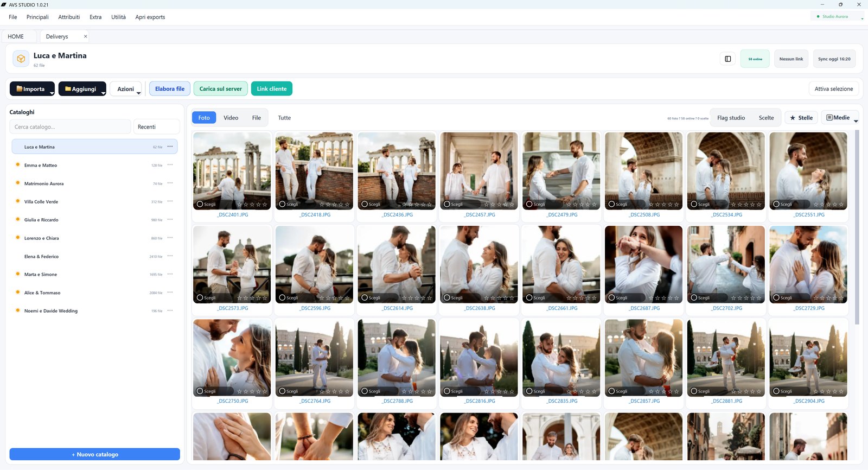Click in the Cerca catalogo search field

(x=70, y=126)
